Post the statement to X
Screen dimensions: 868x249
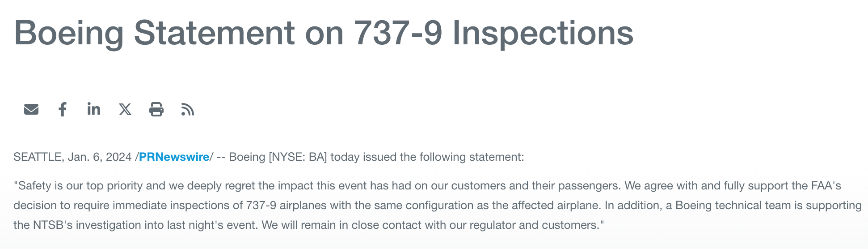pos(125,109)
